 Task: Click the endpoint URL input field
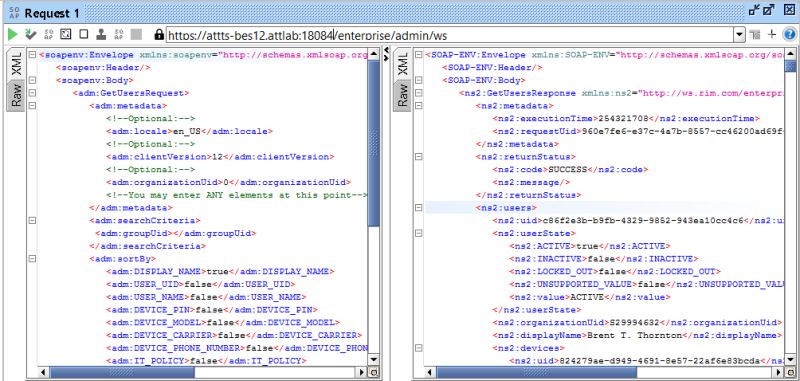click(x=450, y=35)
